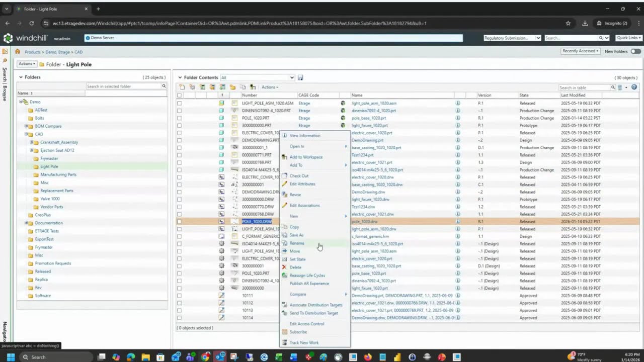The height and width of the screenshot is (362, 644).
Task: Click the Search in selected folder field
Action: click(123, 86)
